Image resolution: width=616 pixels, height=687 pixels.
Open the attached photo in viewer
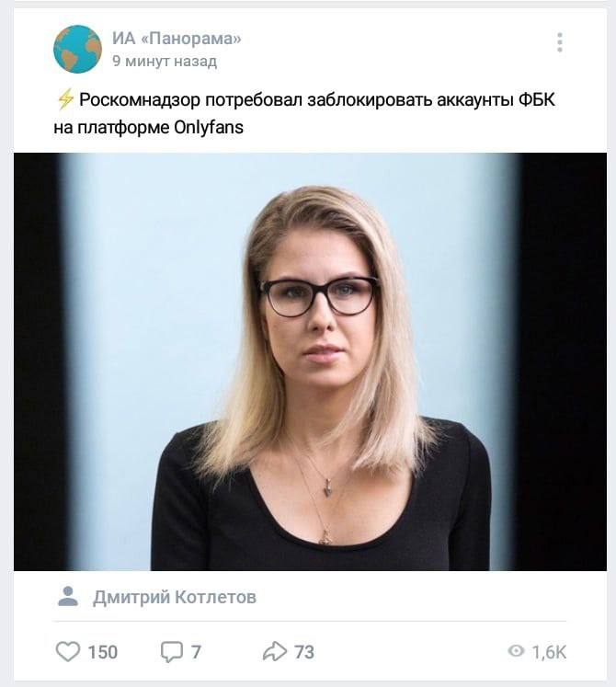coord(310,361)
